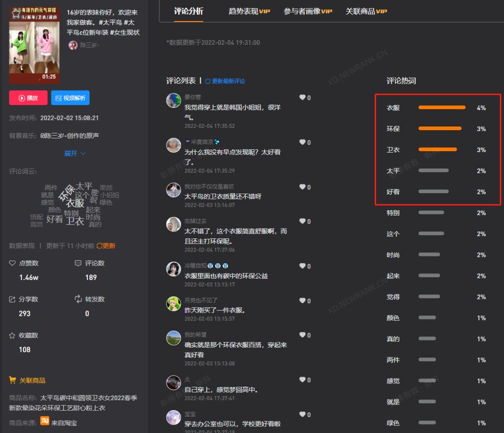The height and width of the screenshot is (433, 504).
Task: Expand video details with 展开
Action: pyautogui.click(x=75, y=154)
